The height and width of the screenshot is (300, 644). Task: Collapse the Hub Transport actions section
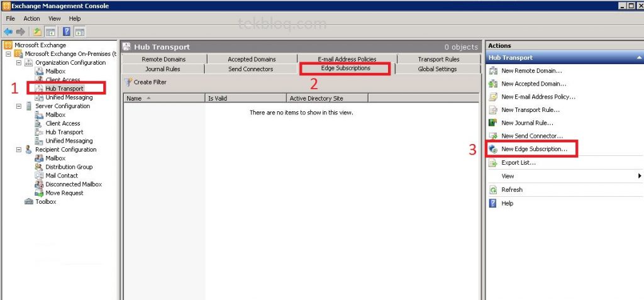(639, 58)
